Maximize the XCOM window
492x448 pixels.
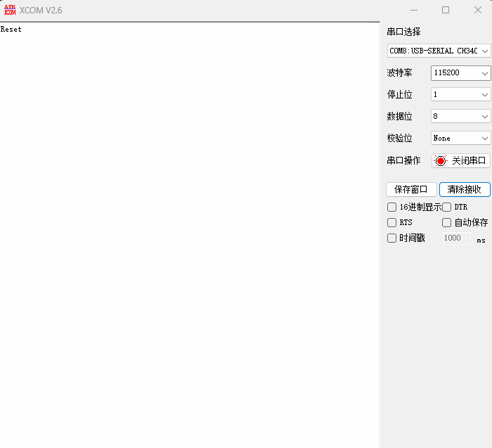tap(446, 10)
